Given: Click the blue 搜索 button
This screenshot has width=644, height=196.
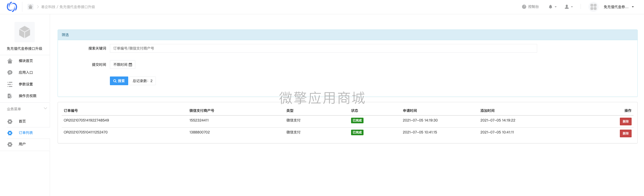Looking at the screenshot, I should click(x=119, y=81).
